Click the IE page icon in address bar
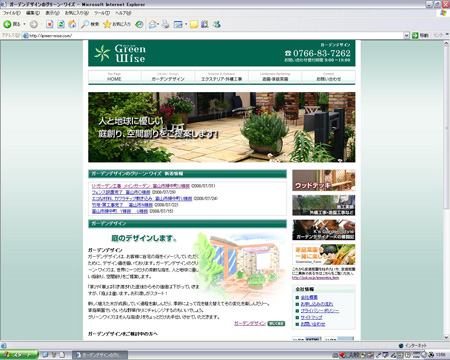The width and height of the screenshot is (450, 360). (x=25, y=35)
